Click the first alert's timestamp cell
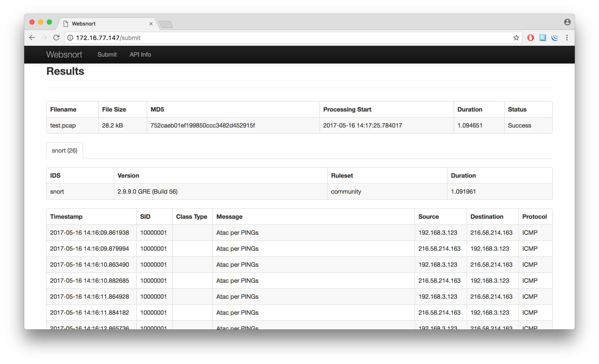 89,233
